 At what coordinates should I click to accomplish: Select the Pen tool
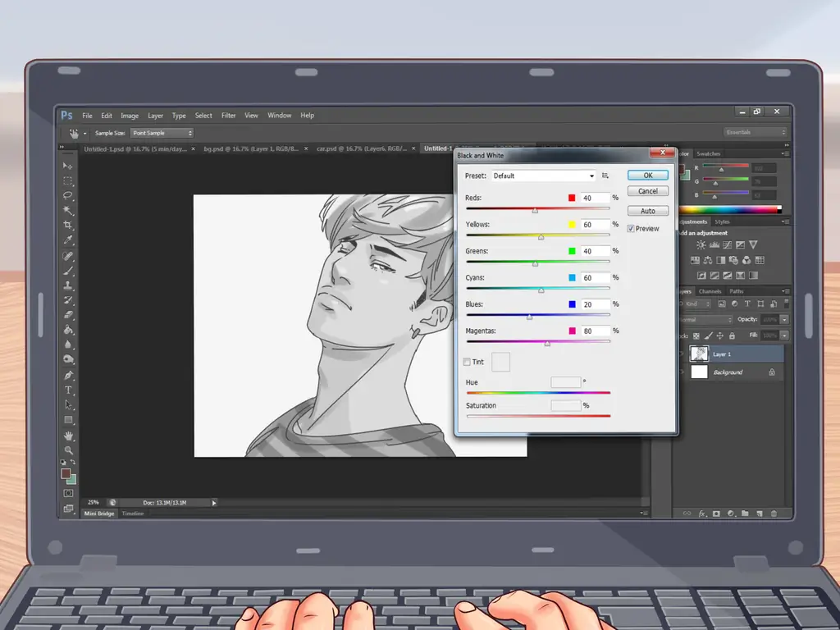tap(68, 375)
